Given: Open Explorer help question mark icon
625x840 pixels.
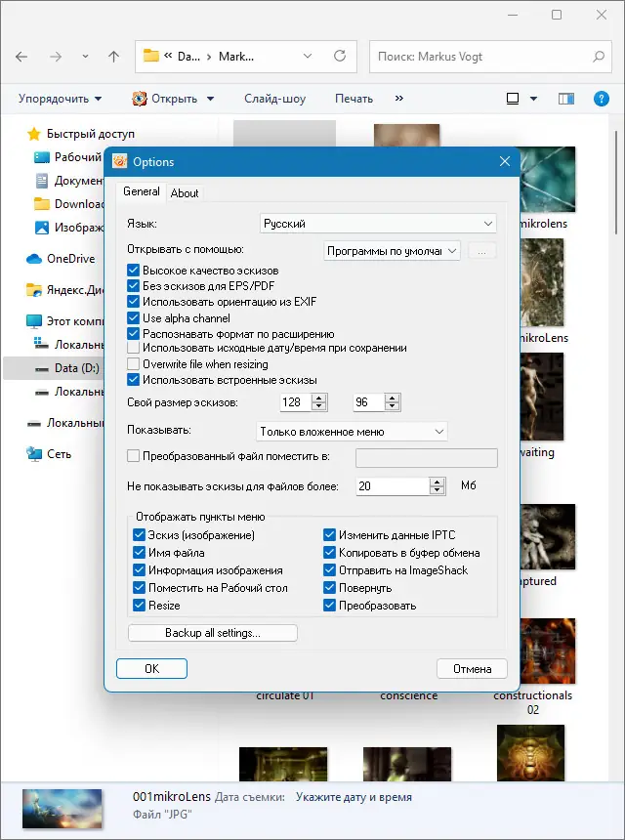Looking at the screenshot, I should coord(601,99).
